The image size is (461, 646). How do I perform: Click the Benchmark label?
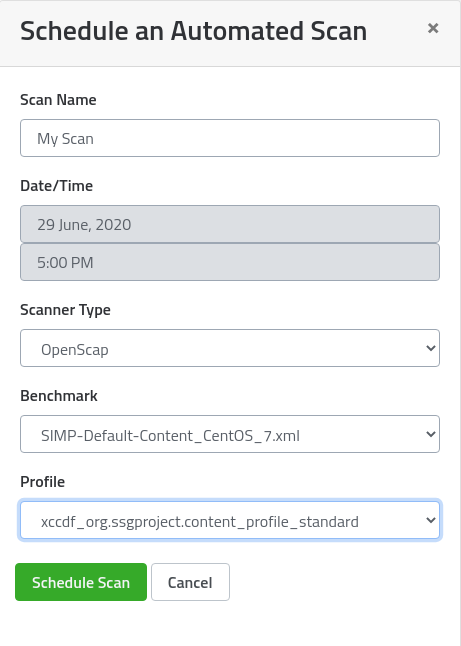(x=59, y=396)
